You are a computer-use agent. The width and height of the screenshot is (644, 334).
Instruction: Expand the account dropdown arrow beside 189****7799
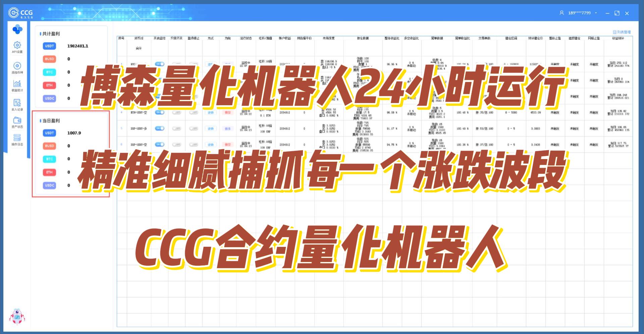click(596, 13)
